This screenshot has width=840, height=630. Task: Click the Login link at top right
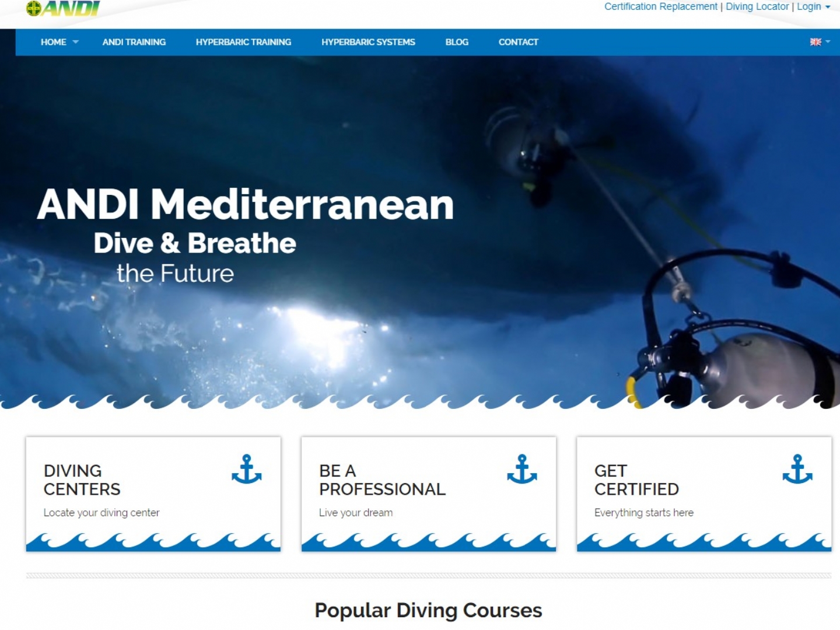click(809, 6)
